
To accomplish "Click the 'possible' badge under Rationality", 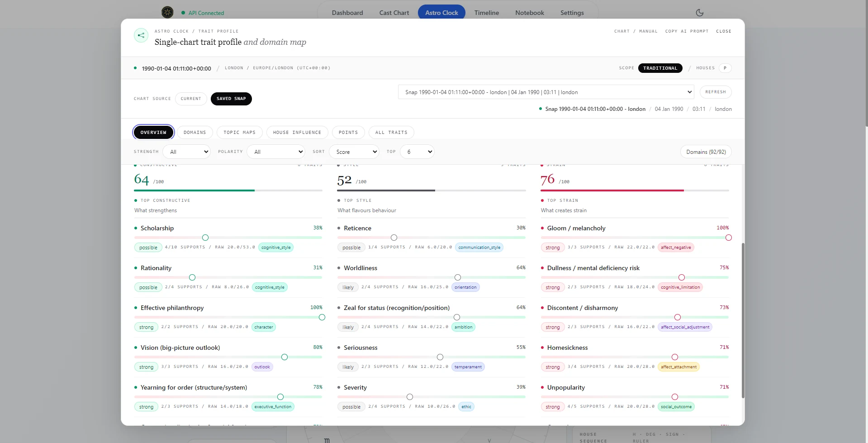I will coord(148,287).
